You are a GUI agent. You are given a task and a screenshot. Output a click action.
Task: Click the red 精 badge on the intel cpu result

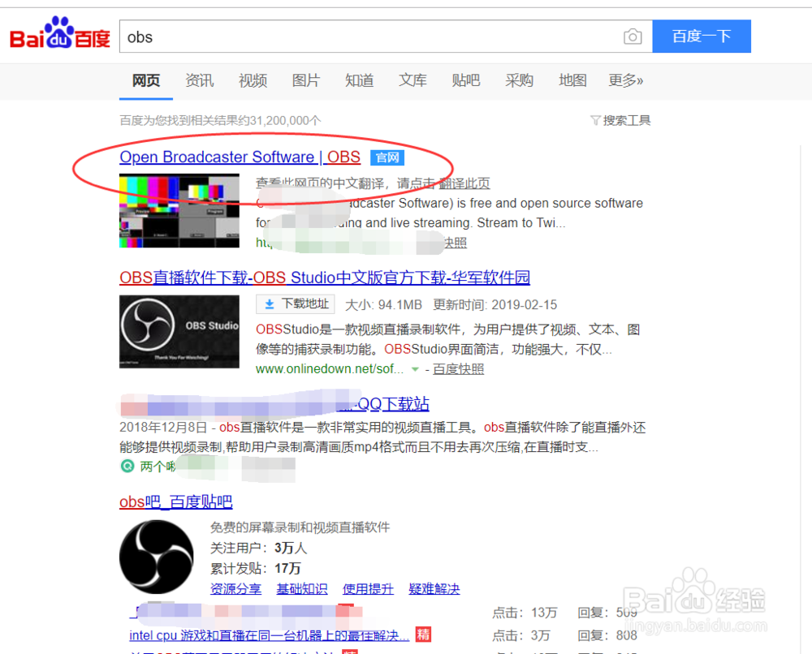point(423,634)
